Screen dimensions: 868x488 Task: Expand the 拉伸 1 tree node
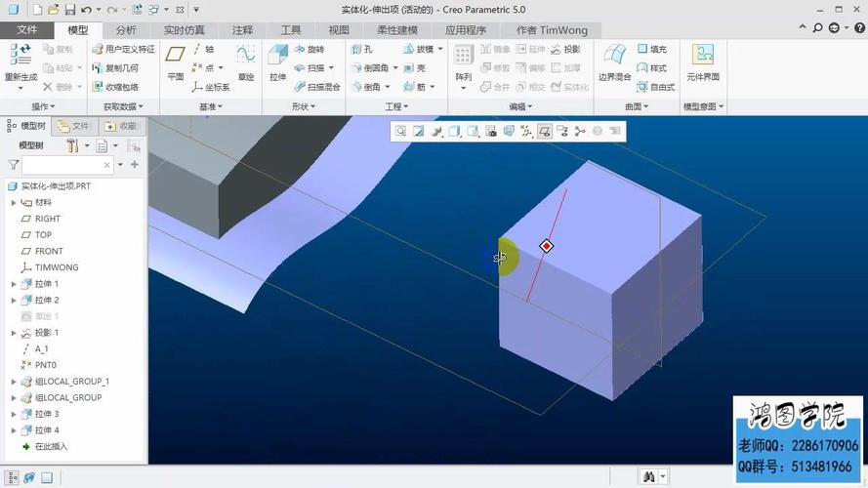click(14, 284)
